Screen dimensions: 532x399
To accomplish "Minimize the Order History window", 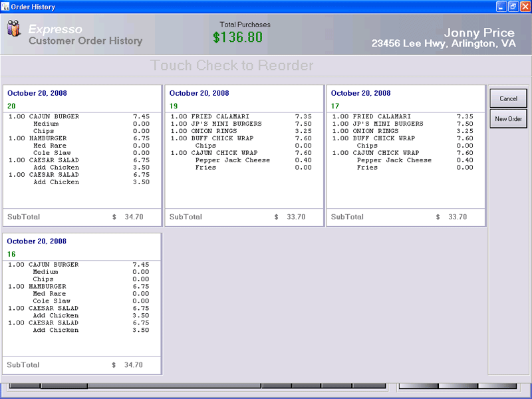I will tap(501, 7).
